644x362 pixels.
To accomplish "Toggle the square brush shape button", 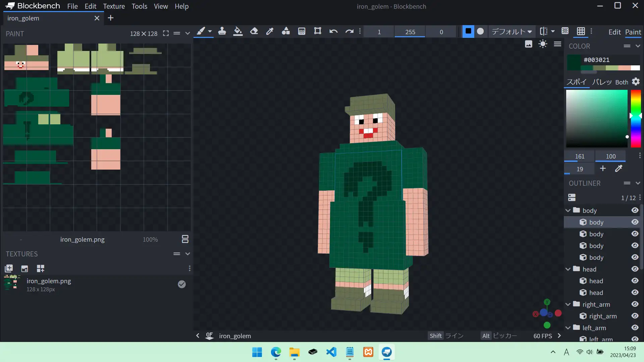I will (468, 32).
